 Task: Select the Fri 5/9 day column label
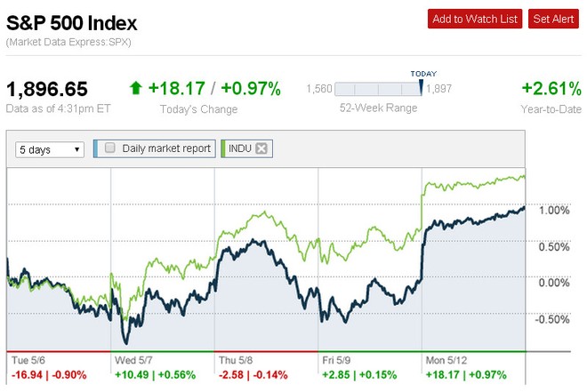click(339, 361)
